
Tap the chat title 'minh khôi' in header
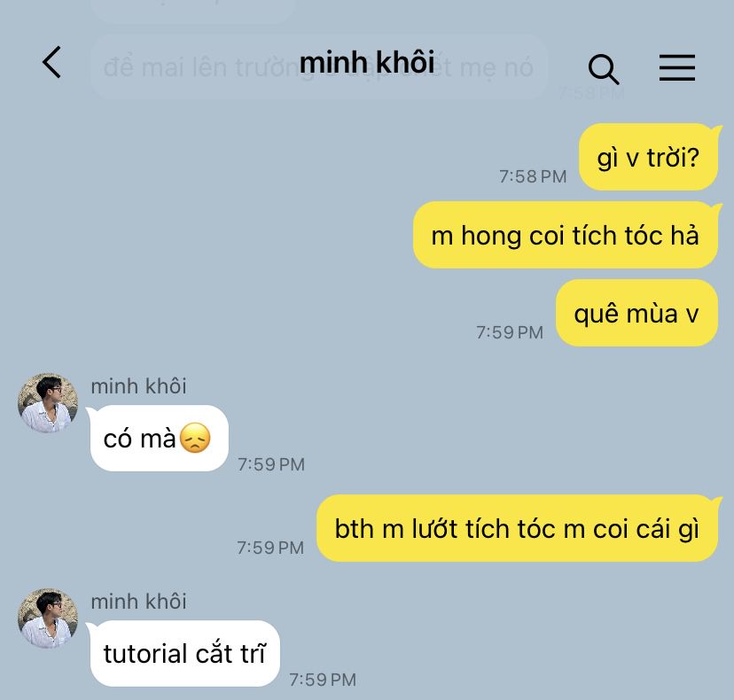(x=367, y=62)
